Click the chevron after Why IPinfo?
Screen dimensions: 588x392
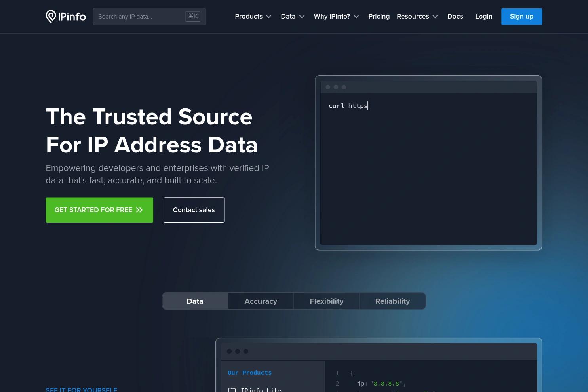356,17
